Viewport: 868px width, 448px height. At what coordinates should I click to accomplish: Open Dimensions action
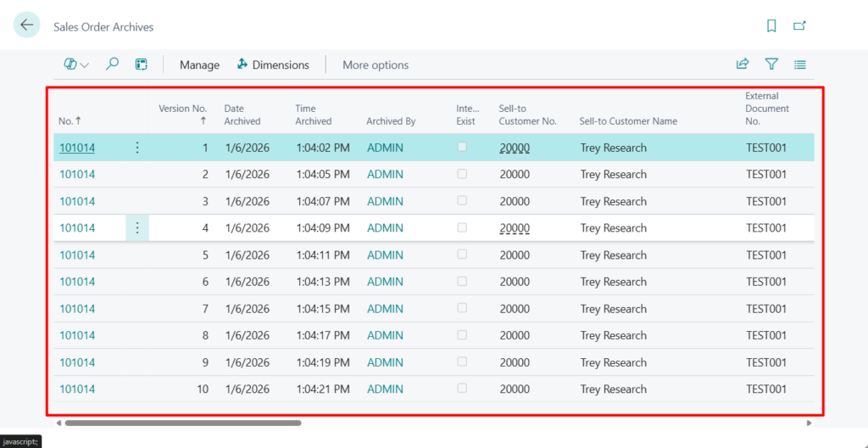point(273,64)
